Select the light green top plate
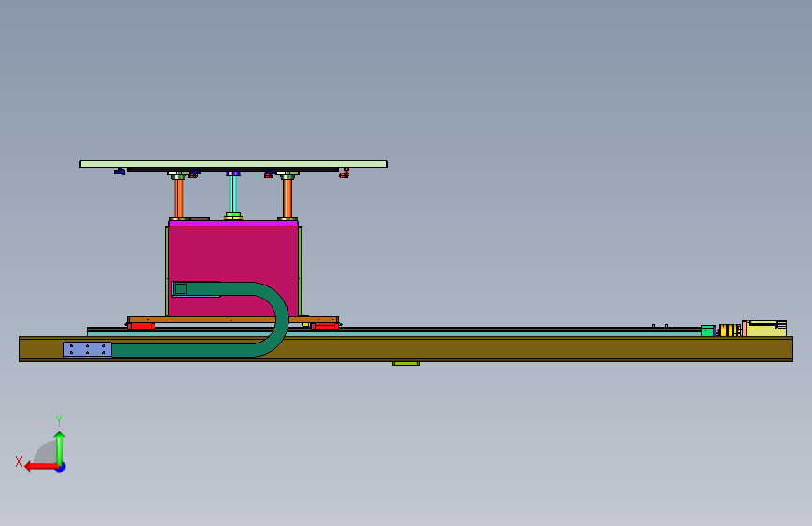 coord(233,164)
